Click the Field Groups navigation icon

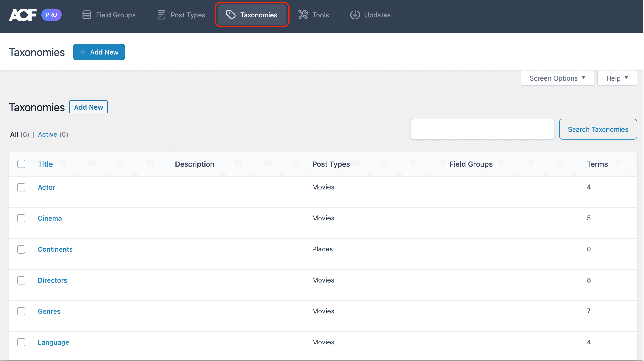(87, 15)
